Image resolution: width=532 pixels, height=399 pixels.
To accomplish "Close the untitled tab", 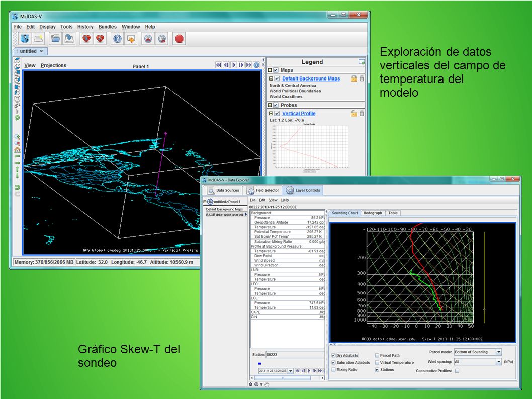I will (41, 51).
